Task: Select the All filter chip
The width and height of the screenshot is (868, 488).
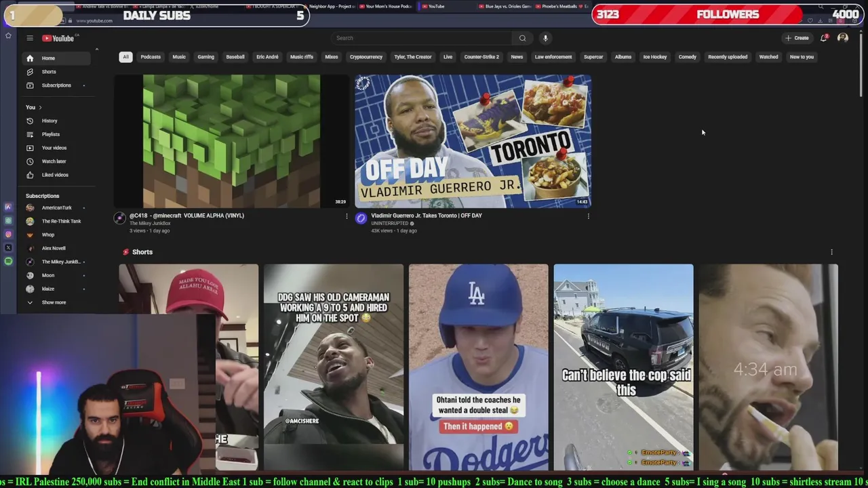Action: [x=125, y=57]
